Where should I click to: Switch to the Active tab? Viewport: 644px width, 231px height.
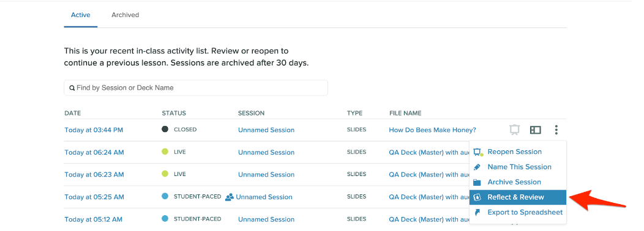(81, 15)
